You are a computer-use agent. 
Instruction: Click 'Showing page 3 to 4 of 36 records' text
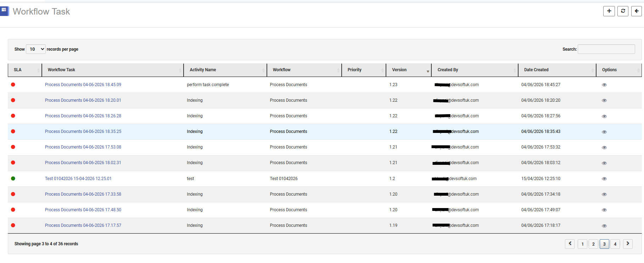[x=46, y=244]
